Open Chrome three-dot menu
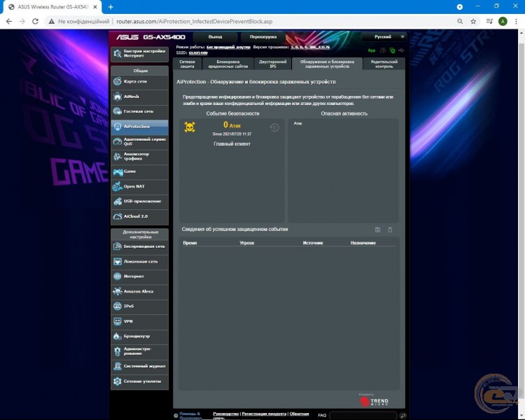Screen dimensions: 525x420 [516, 22]
